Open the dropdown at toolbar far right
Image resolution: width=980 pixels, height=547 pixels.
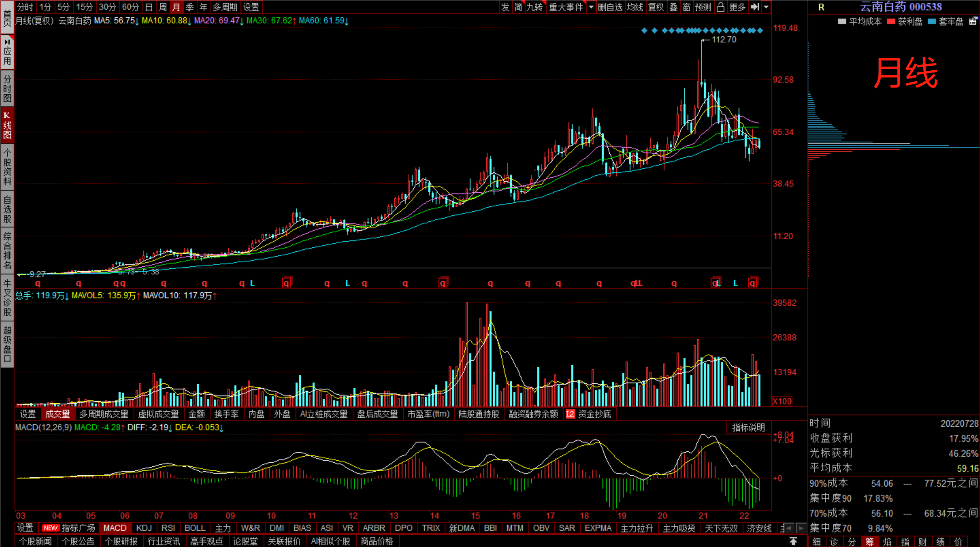(766, 7)
